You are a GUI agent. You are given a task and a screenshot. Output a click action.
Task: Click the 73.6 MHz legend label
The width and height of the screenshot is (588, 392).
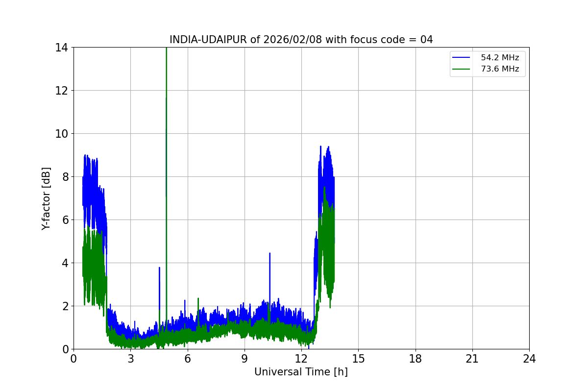500,69
